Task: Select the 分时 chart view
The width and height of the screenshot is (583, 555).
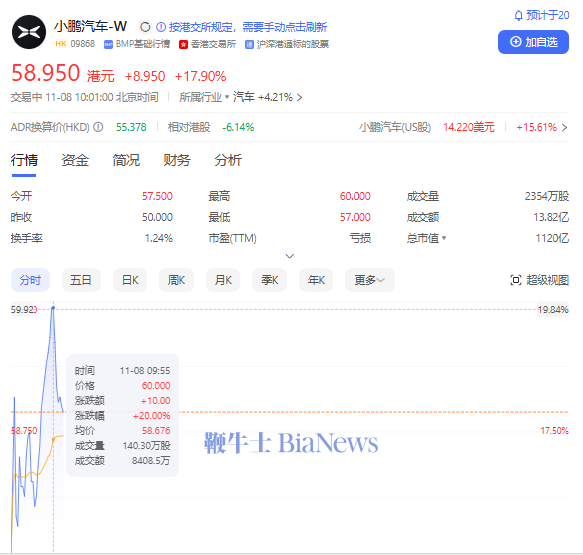Action: point(30,280)
